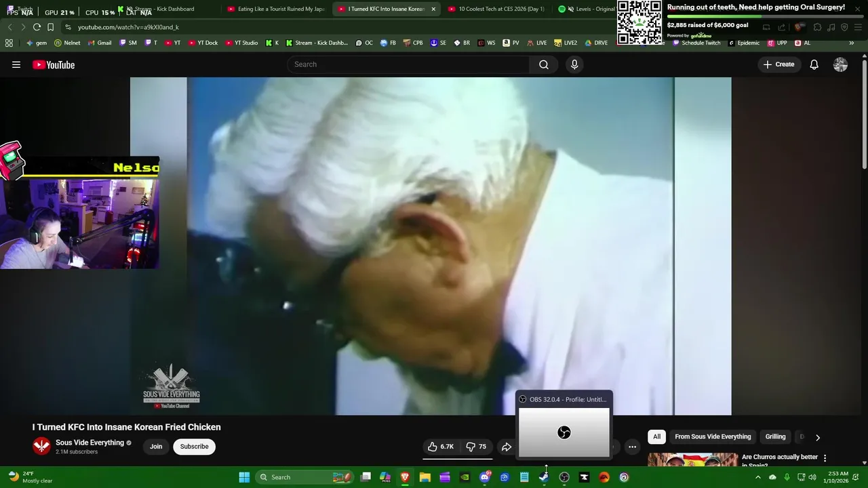Open the Nelnet bookmark
Viewport: 868px width, 488px height.
(67, 43)
